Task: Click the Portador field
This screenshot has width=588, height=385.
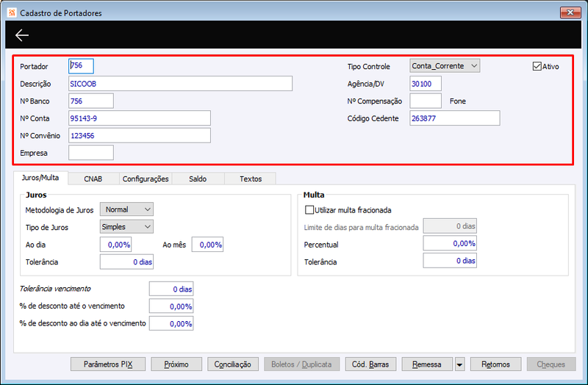Action: click(x=81, y=66)
